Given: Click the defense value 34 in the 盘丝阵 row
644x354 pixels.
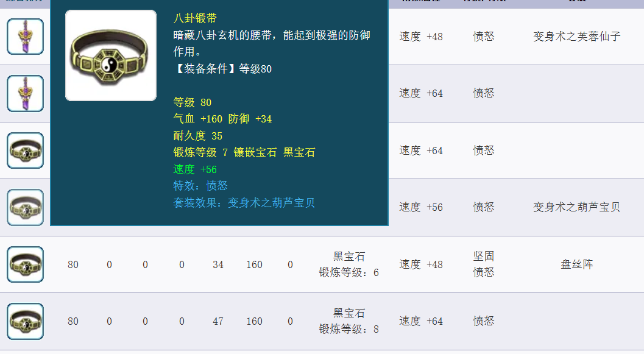Looking at the screenshot, I should 218,265.
